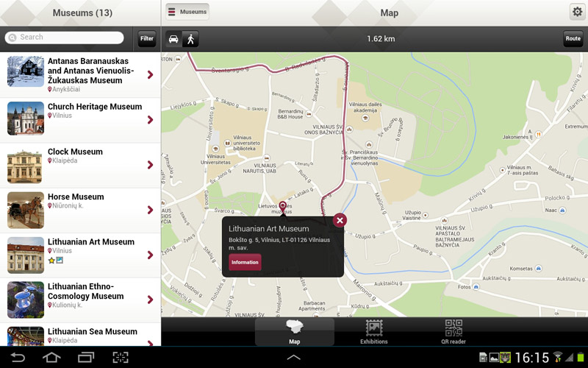The width and height of the screenshot is (588, 368).
Task: Click Narutis hotel map icon
Action: click(x=267, y=158)
